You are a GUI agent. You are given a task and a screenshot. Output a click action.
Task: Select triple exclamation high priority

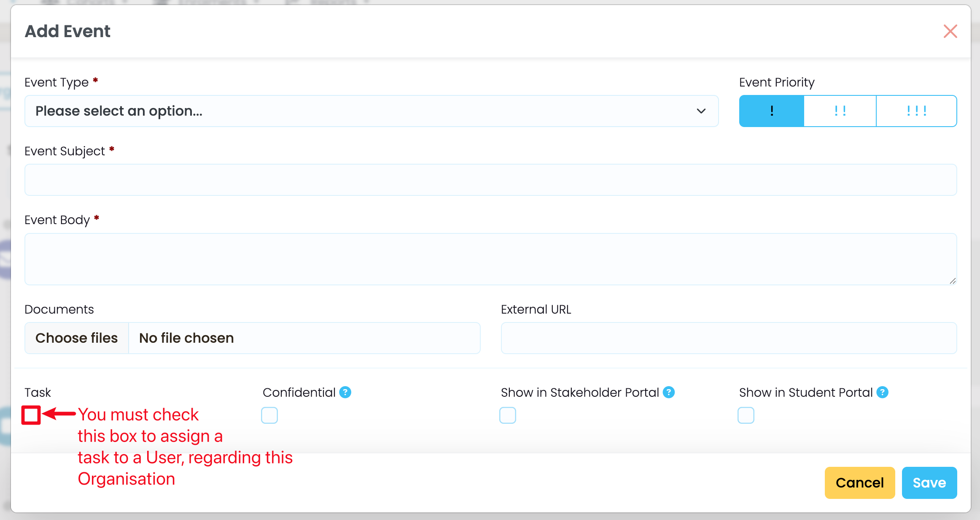[x=916, y=111]
